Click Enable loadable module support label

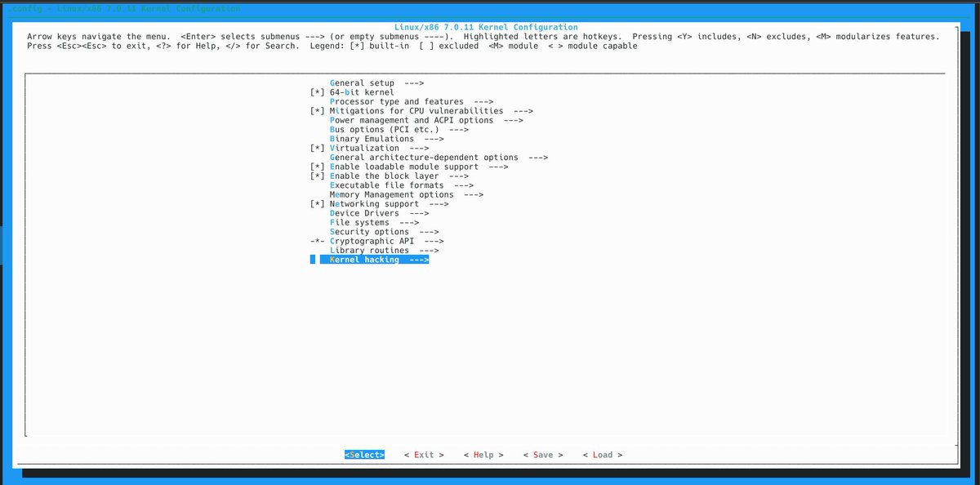(x=404, y=167)
